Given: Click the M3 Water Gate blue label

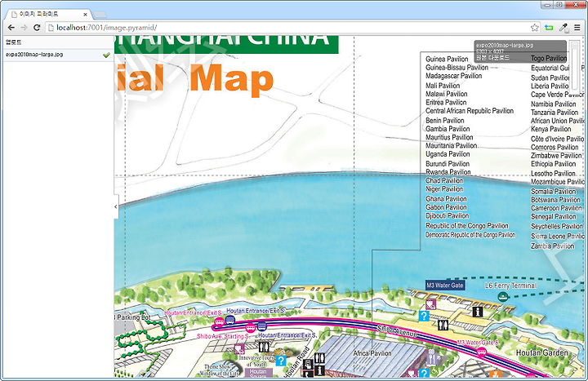Looking at the screenshot, I should (x=445, y=285).
